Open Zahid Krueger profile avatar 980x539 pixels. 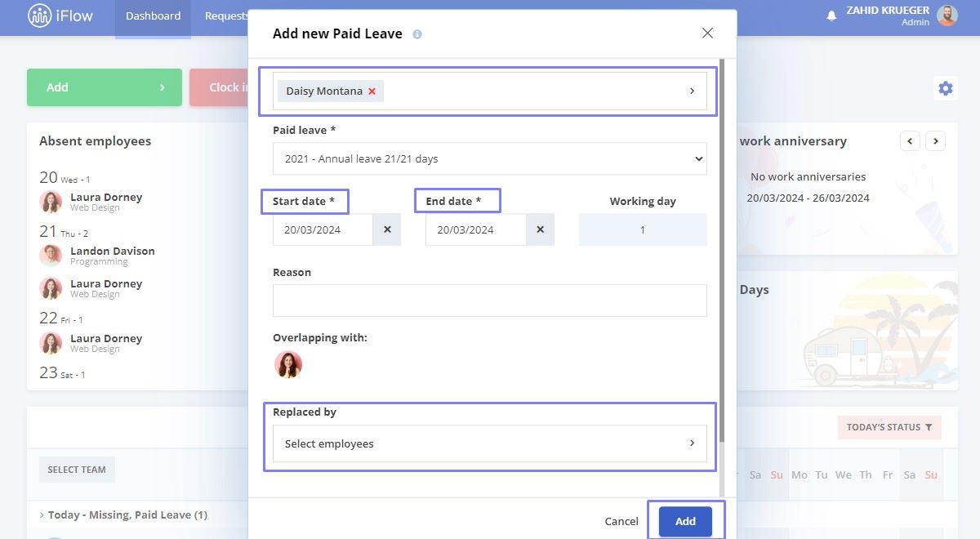[x=947, y=16]
